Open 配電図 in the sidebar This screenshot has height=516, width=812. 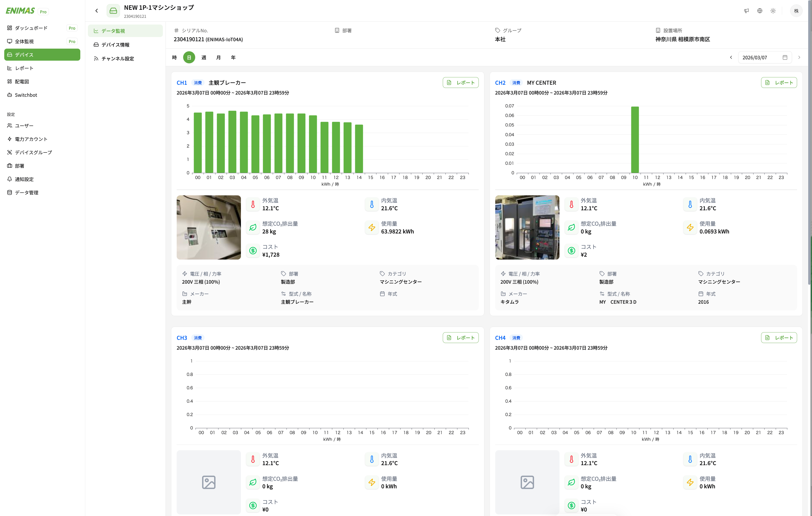[x=42, y=82]
